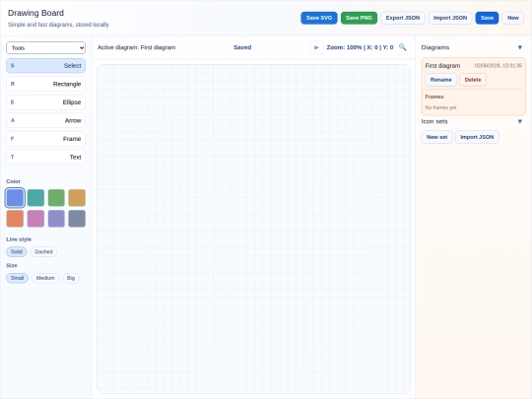Create a New diagram
Image resolution: width=532 pixels, height=399 pixels.
tap(513, 18)
